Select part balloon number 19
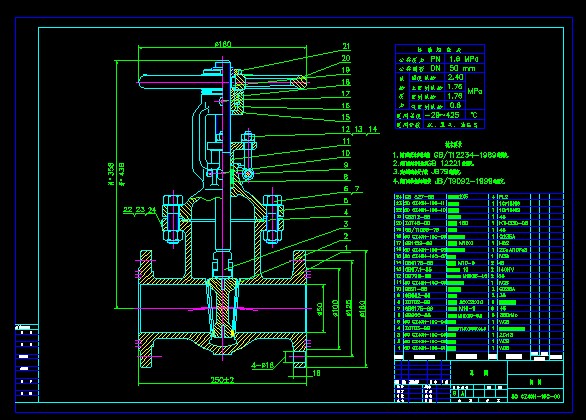Viewport: 586px width, 420px height. (346, 70)
